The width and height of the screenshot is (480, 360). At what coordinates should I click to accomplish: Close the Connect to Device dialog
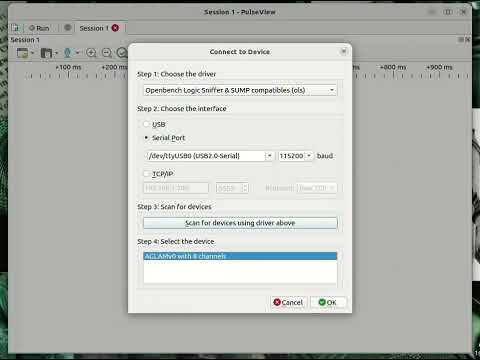[343, 51]
